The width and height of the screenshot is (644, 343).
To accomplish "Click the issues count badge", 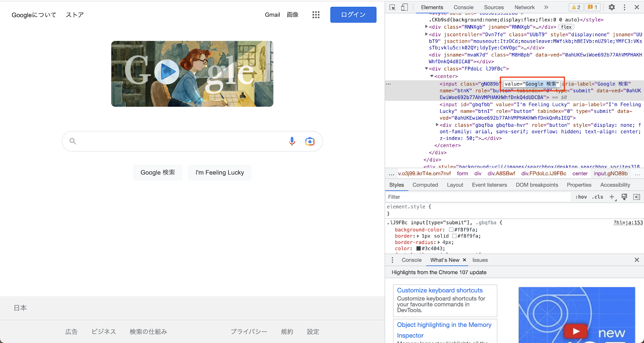I will click(x=592, y=7).
